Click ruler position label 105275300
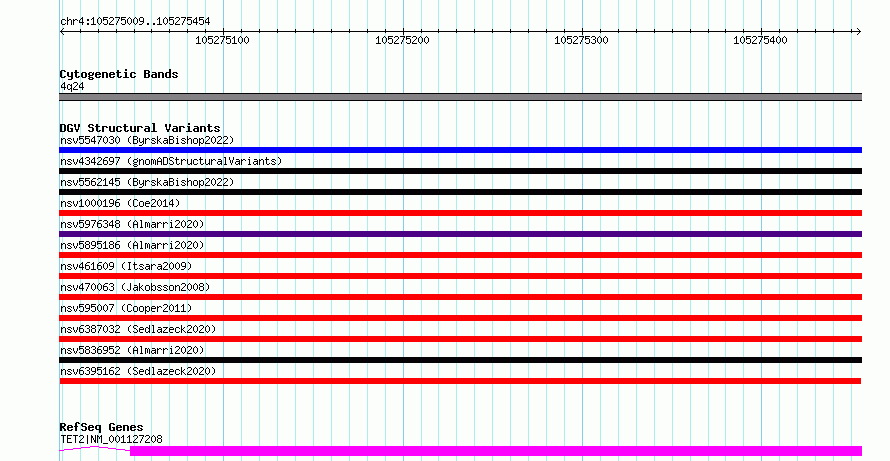This screenshot has width=890, height=461. (581, 40)
